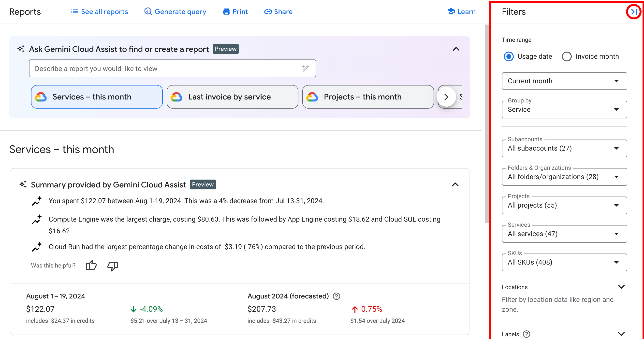Click the See all reports list icon
644x339 pixels.
point(75,12)
